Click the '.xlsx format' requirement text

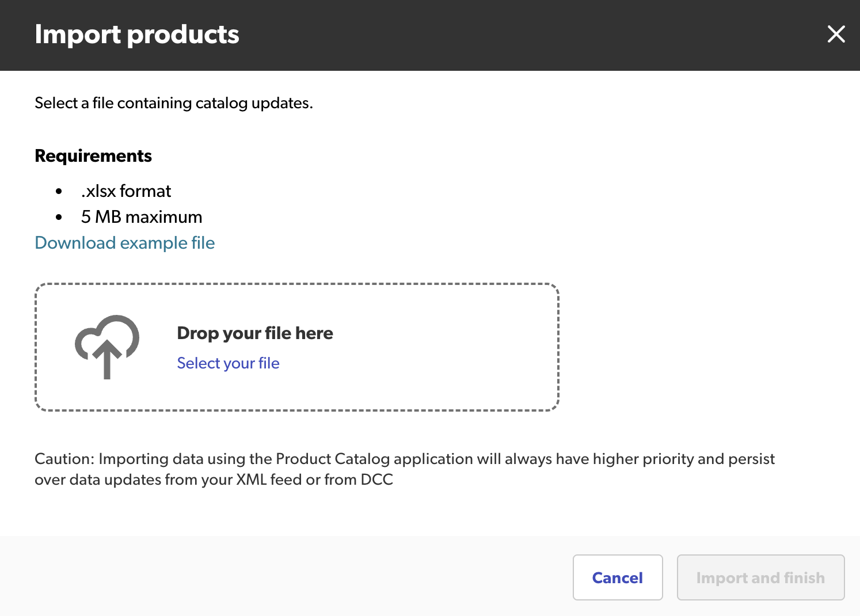[126, 191]
